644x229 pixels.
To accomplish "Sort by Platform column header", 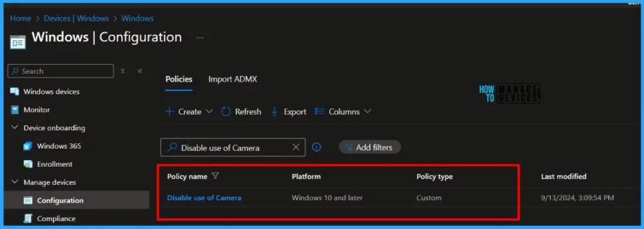I will (306, 177).
